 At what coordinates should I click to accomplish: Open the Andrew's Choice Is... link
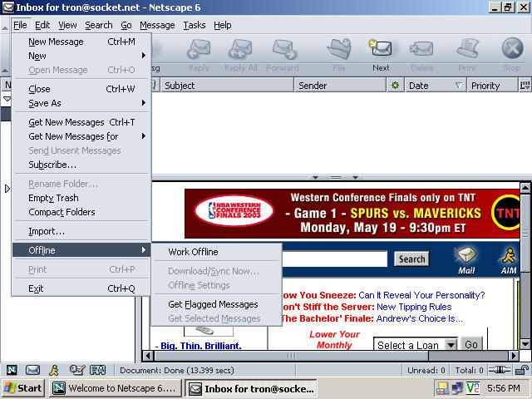(x=419, y=318)
